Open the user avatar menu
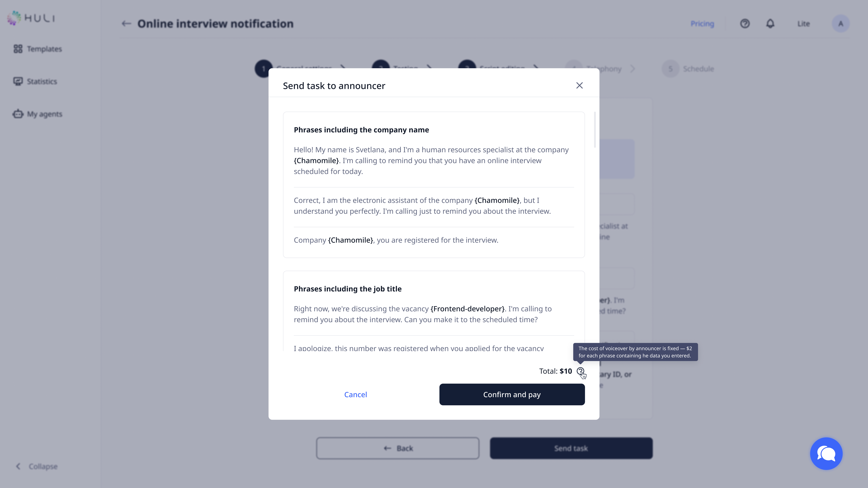Viewport: 868px width, 488px height. pos(841,24)
